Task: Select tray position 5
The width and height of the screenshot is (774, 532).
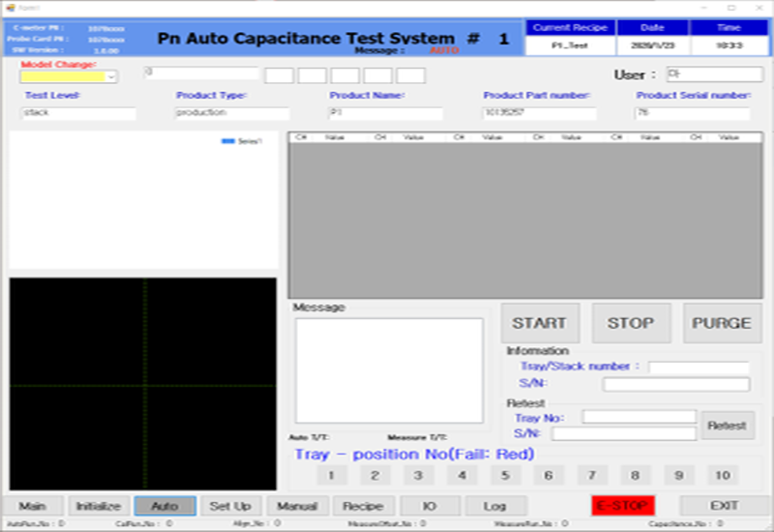Action: [505, 475]
